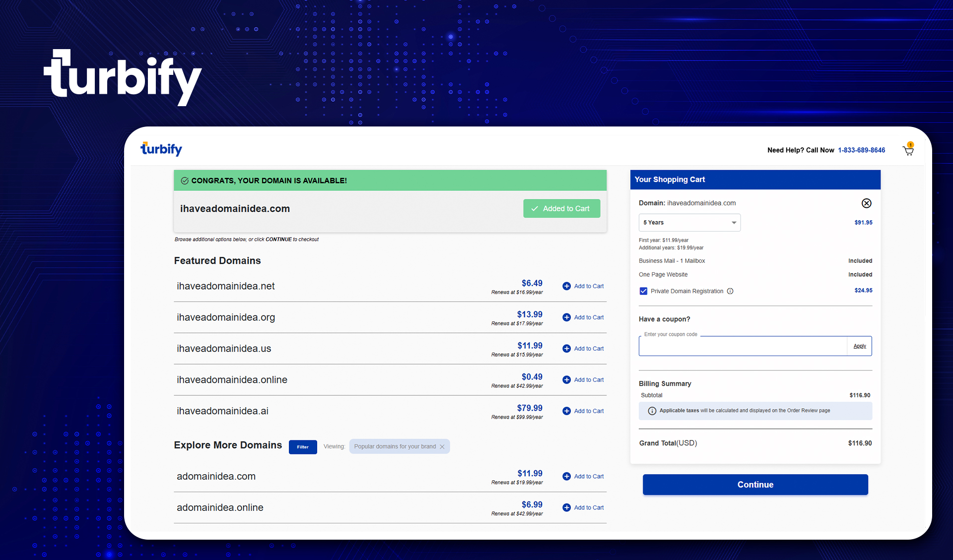Click the Grand Total $116.90 amount

860,443
